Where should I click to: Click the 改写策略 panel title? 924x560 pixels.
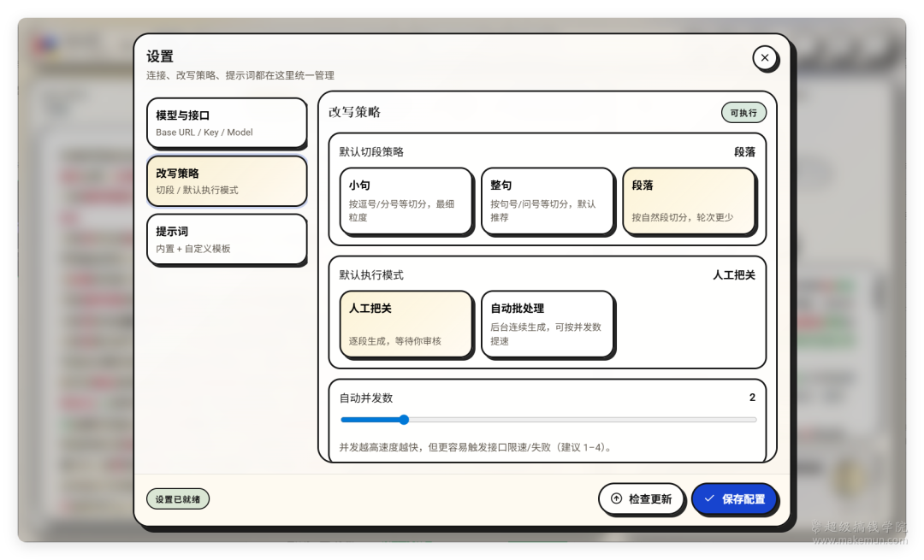tap(355, 112)
